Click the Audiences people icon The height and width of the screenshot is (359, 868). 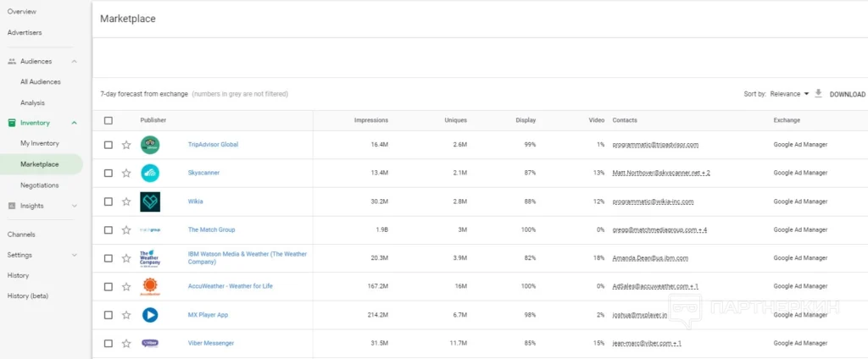point(12,62)
